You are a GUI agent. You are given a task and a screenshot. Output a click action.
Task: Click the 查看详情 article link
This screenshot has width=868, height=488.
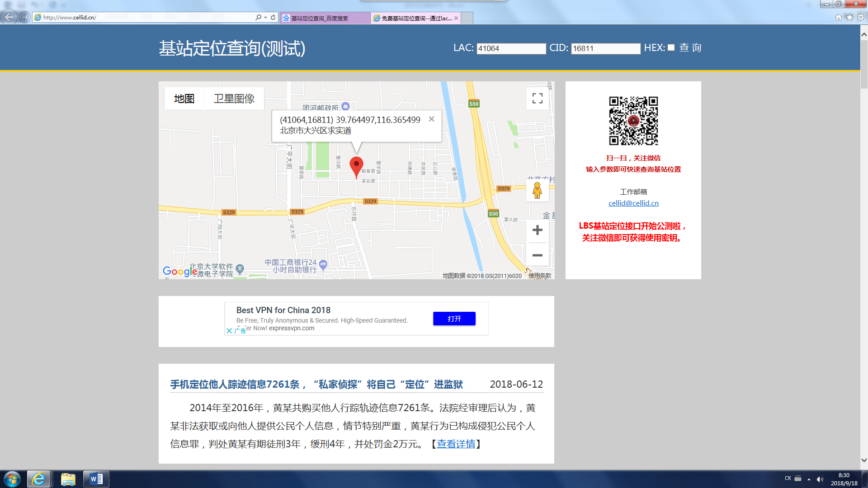click(x=456, y=444)
